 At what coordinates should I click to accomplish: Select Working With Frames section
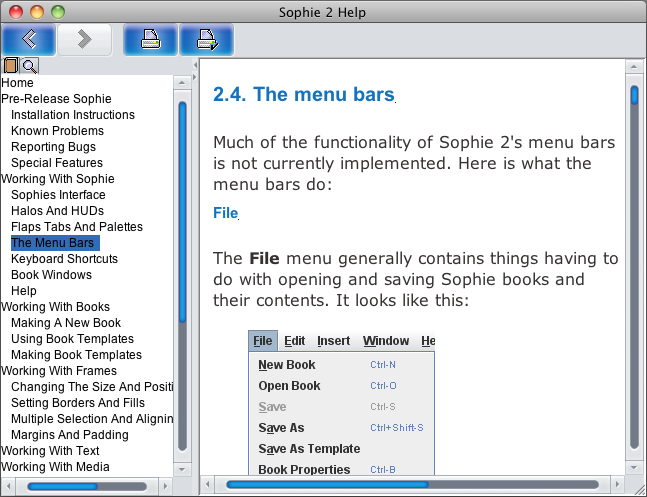pyautogui.click(x=59, y=371)
